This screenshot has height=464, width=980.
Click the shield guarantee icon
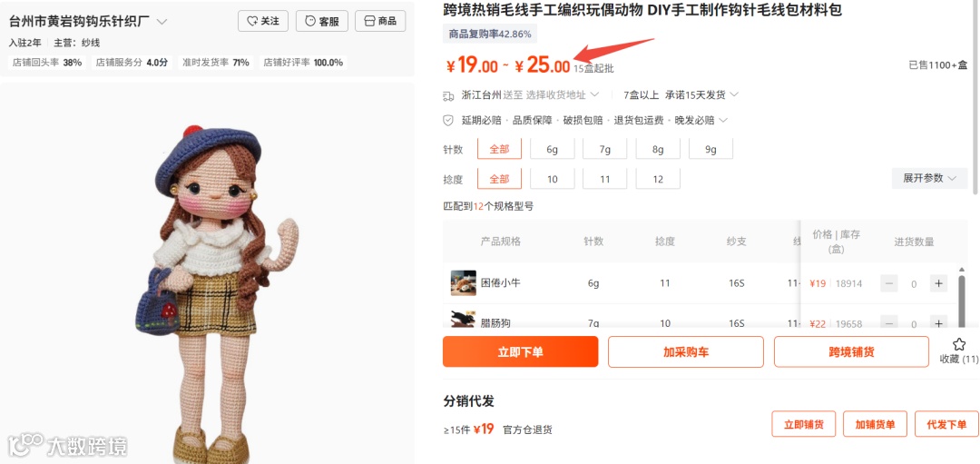(448, 120)
